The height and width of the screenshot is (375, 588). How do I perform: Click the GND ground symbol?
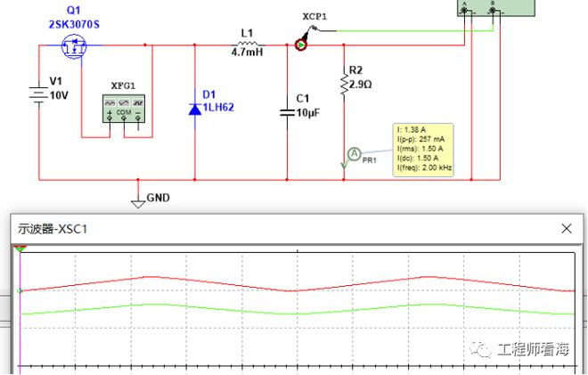pos(138,203)
